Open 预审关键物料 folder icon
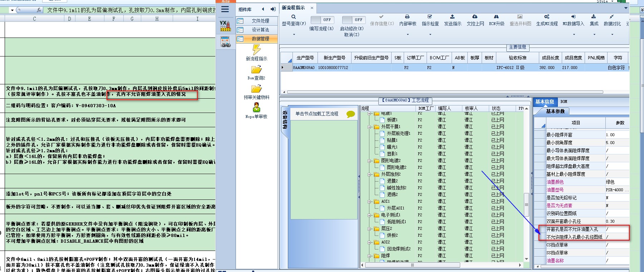 tap(256, 88)
